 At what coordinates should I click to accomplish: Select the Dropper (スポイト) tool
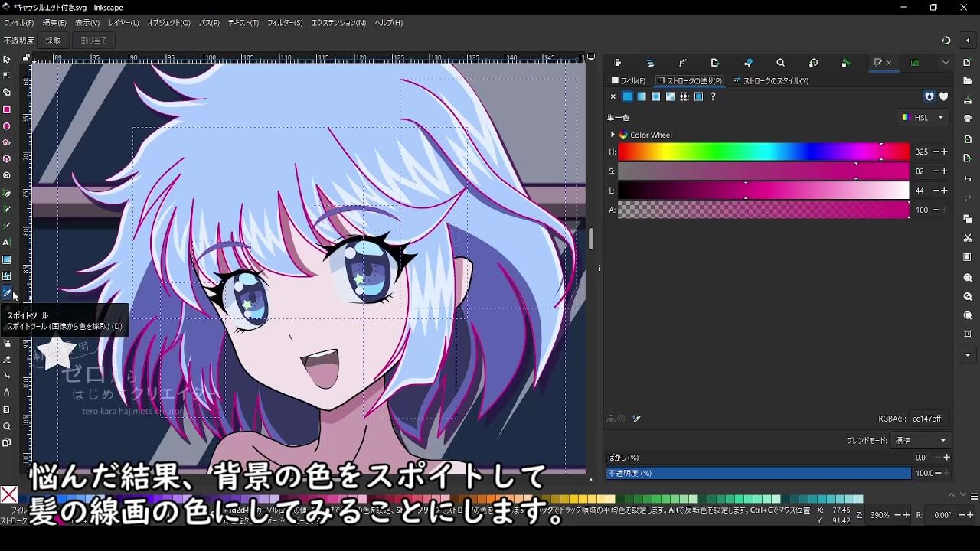click(7, 293)
